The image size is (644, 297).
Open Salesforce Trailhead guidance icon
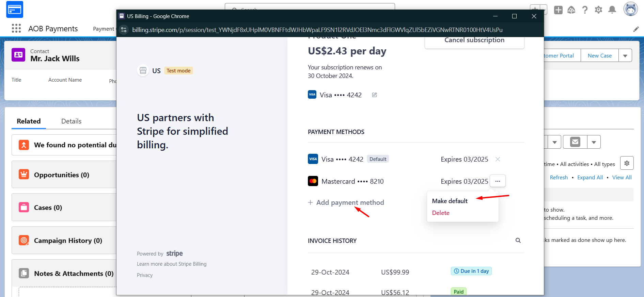tap(571, 10)
